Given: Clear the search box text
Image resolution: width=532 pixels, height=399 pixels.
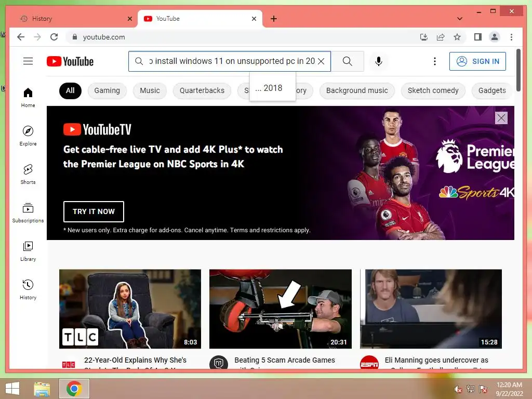Looking at the screenshot, I should pyautogui.click(x=321, y=61).
